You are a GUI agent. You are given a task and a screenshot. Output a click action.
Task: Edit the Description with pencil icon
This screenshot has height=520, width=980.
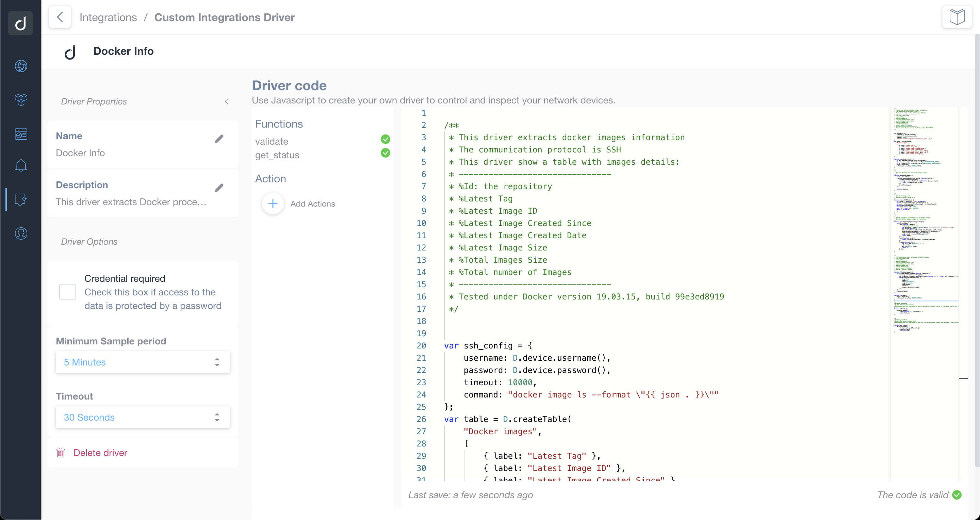click(x=219, y=188)
